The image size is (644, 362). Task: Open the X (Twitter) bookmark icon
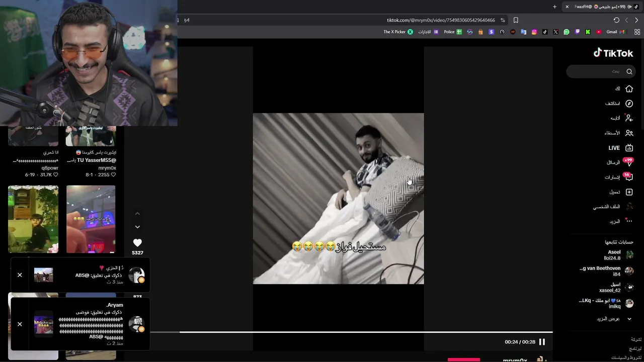click(x=555, y=32)
